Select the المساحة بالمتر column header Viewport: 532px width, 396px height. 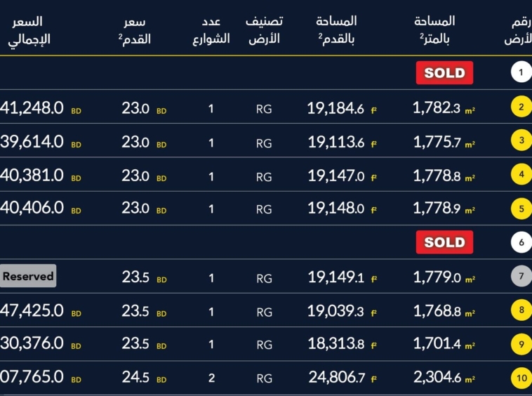pyautogui.click(x=435, y=31)
